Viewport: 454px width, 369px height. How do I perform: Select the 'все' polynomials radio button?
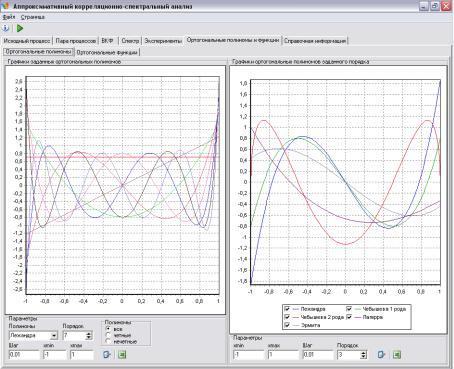[108, 329]
